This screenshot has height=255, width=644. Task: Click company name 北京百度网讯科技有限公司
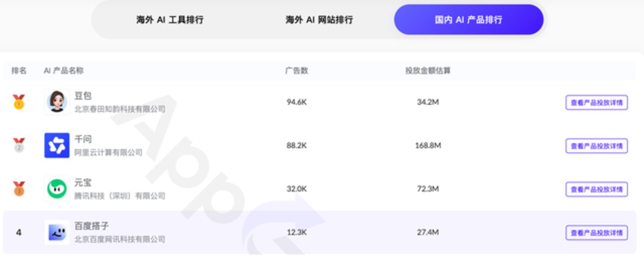pyautogui.click(x=119, y=239)
